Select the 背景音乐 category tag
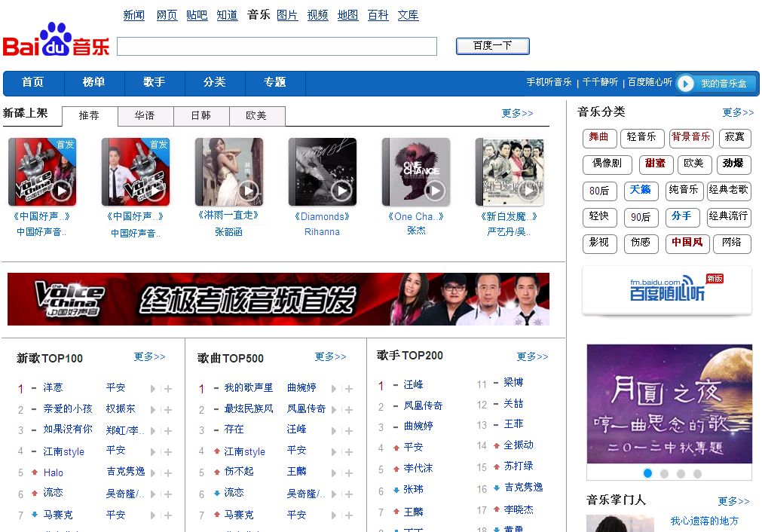 coord(691,137)
